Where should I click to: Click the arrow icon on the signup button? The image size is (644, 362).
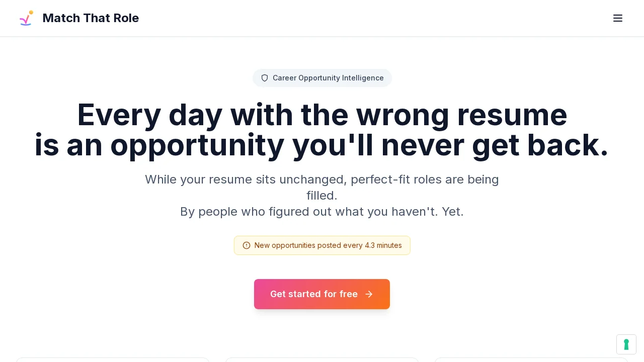point(369,294)
